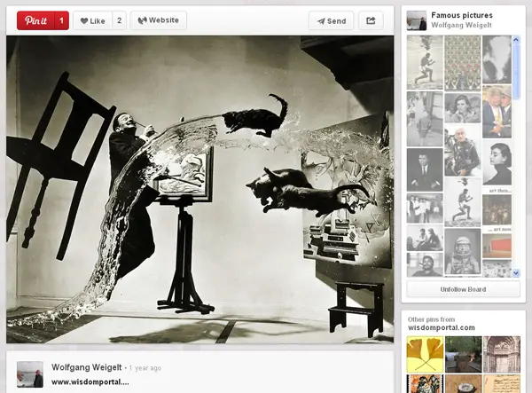Click the board owner avatar beside Famous pictures
Screen dimensions: 532x393
point(417,20)
